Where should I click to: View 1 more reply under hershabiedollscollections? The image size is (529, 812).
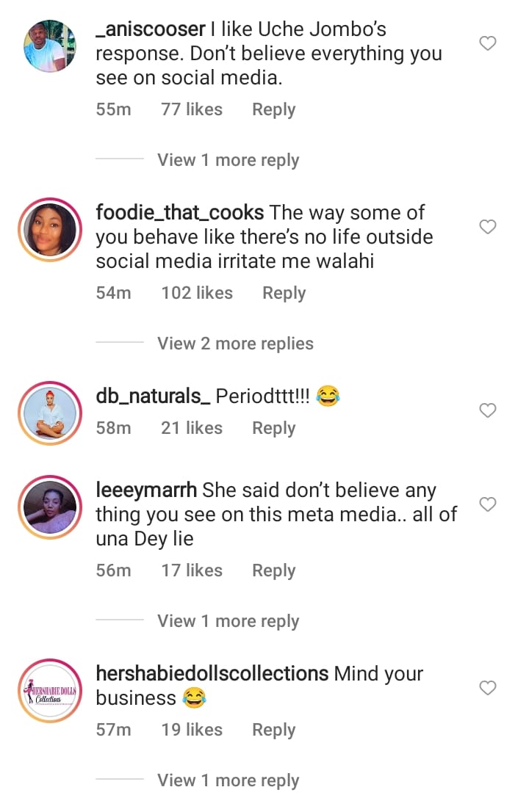pyautogui.click(x=228, y=780)
